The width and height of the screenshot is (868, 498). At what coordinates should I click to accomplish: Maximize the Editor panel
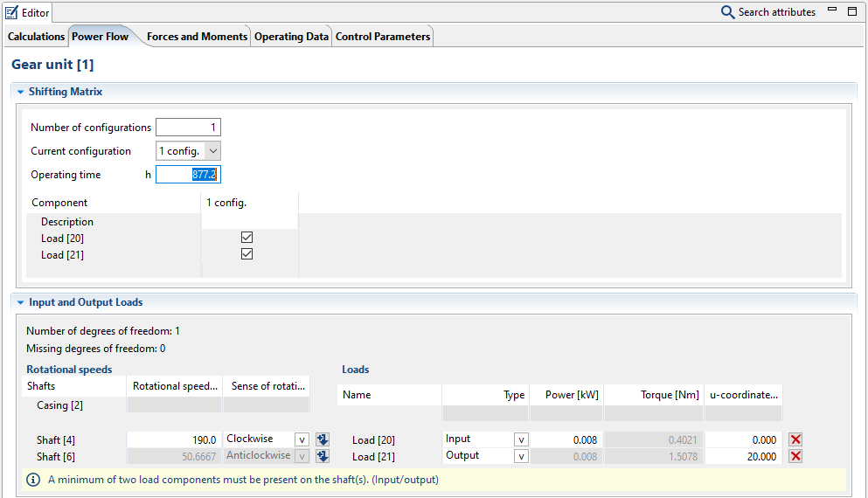pos(852,11)
